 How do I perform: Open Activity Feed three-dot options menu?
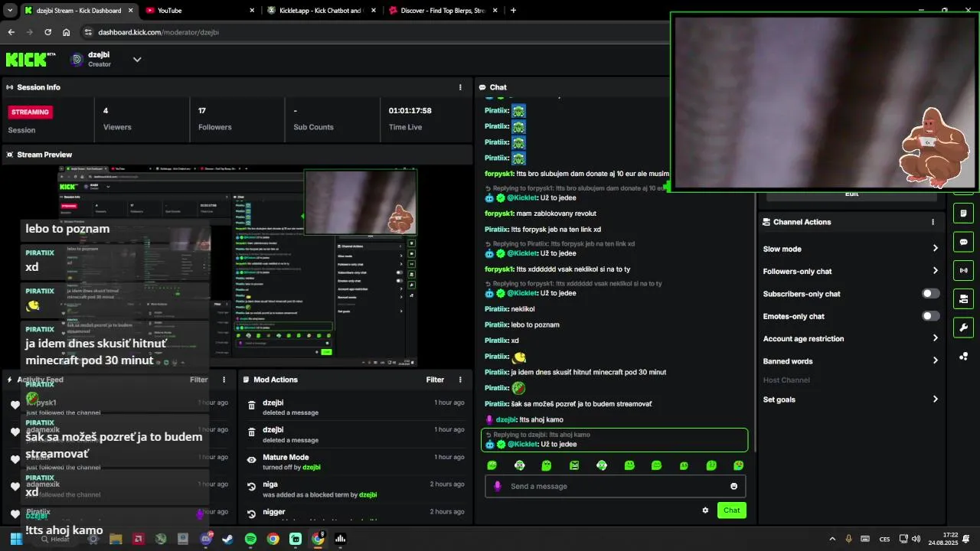[224, 380]
